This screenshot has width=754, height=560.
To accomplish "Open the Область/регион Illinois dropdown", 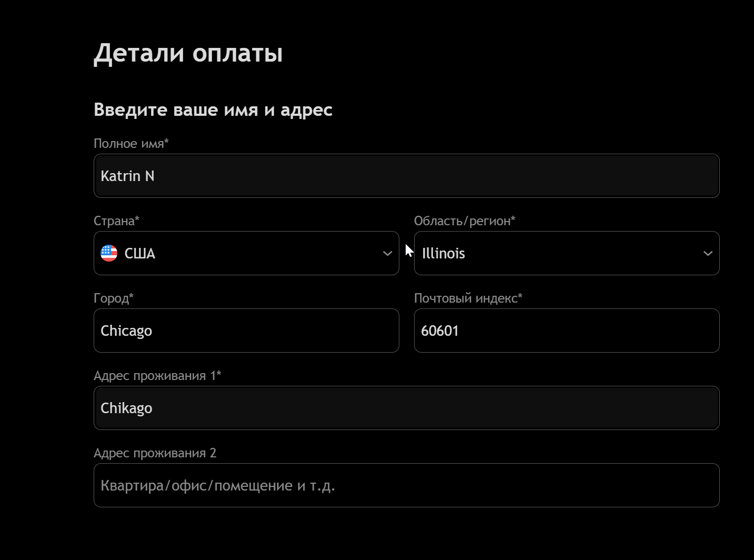I will click(x=567, y=253).
